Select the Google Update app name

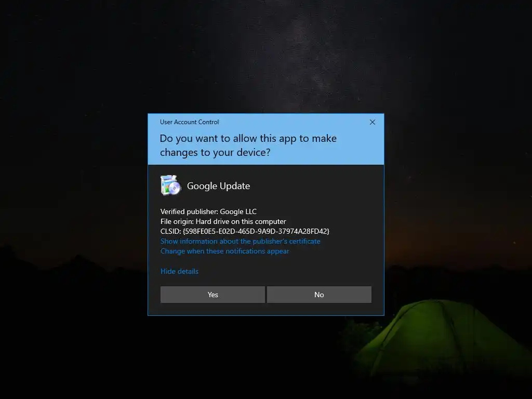(218, 186)
